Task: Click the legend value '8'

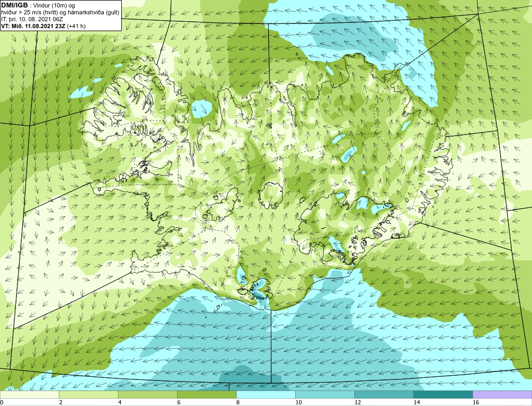Action: click(x=238, y=402)
